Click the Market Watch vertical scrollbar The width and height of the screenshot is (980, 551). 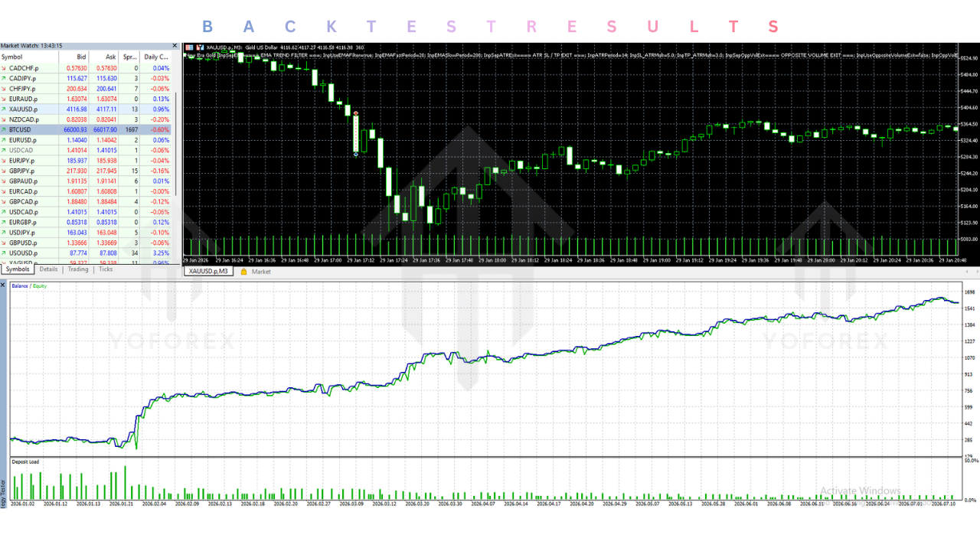click(x=176, y=144)
